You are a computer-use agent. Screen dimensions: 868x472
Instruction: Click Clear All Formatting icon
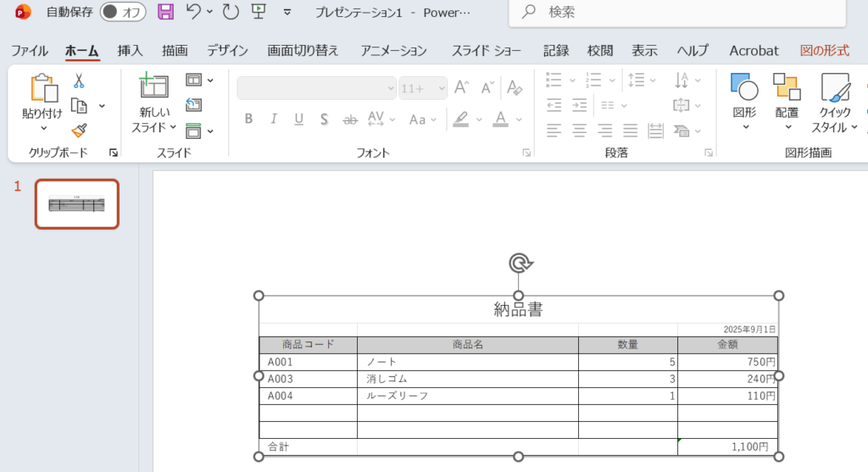[515, 88]
